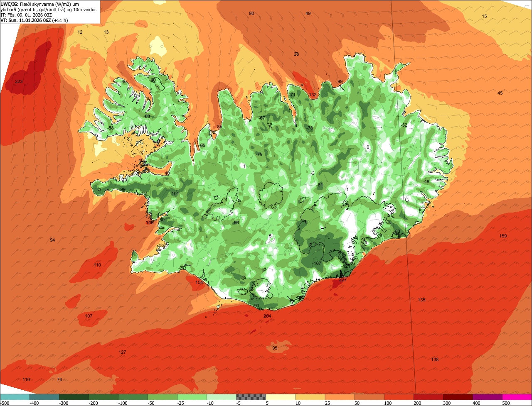Click the -101 value in west Iceland
This screenshot has width=532, height=406.
(175, 193)
